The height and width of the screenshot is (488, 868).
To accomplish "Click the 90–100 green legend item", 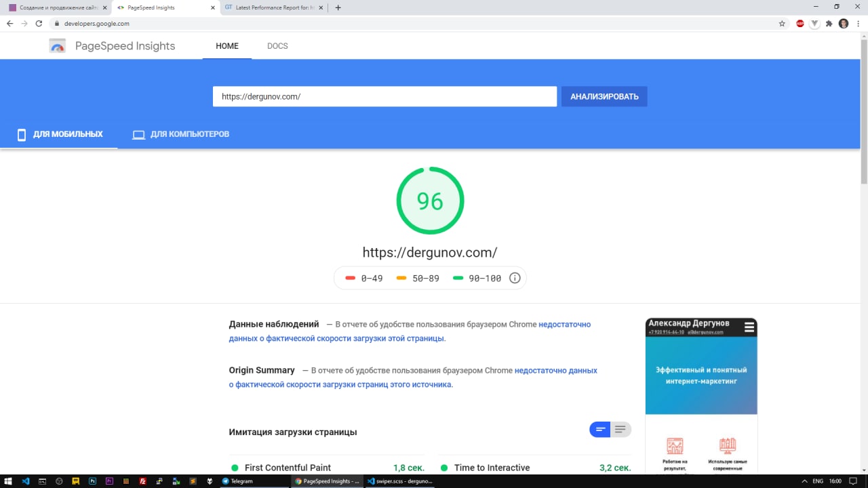I will click(477, 278).
